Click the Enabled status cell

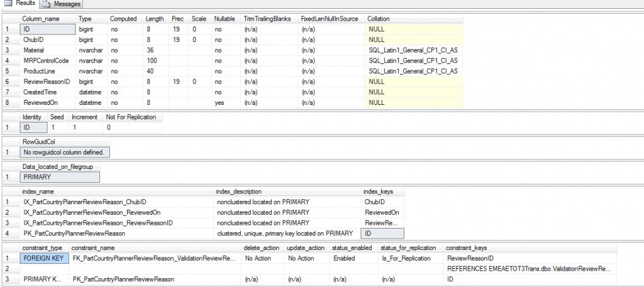point(354,258)
